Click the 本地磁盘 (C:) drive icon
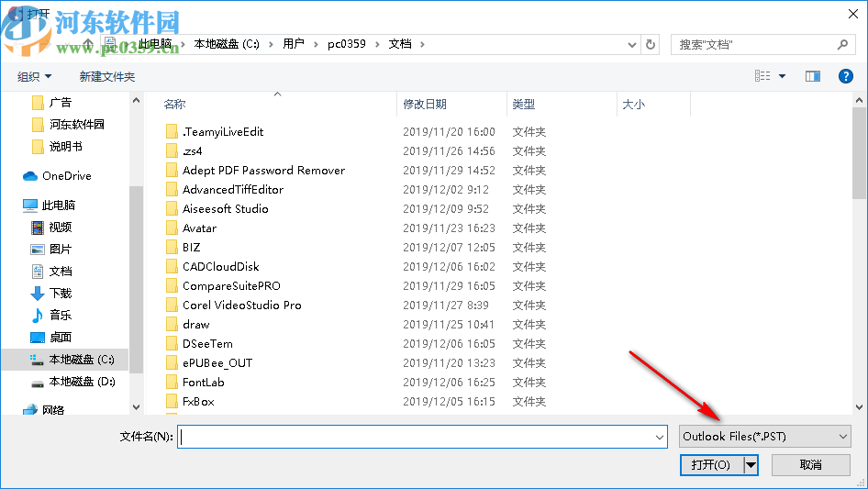This screenshot has width=868, height=489. click(x=37, y=360)
